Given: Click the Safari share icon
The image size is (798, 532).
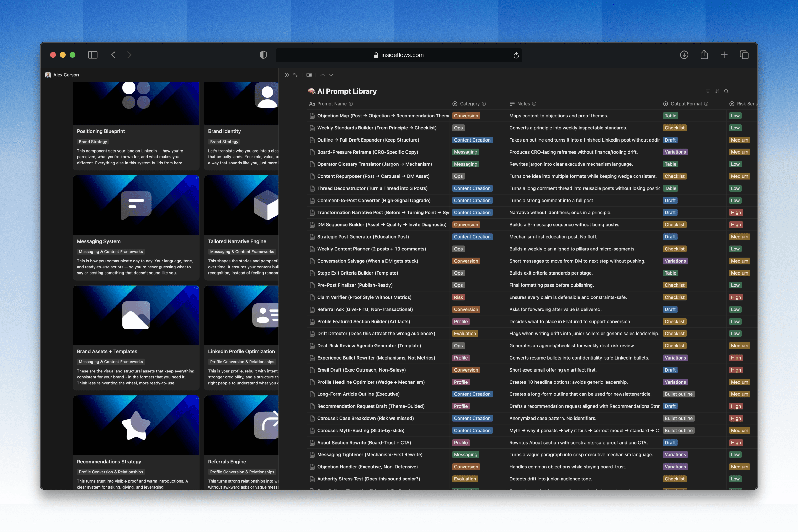Looking at the screenshot, I should pyautogui.click(x=704, y=55).
